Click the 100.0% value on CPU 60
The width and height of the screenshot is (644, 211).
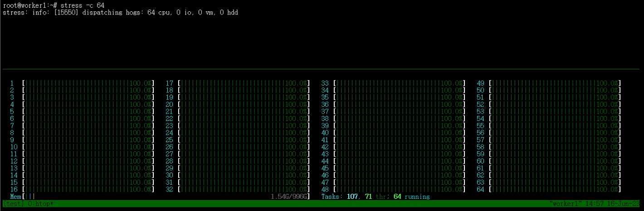607,161
